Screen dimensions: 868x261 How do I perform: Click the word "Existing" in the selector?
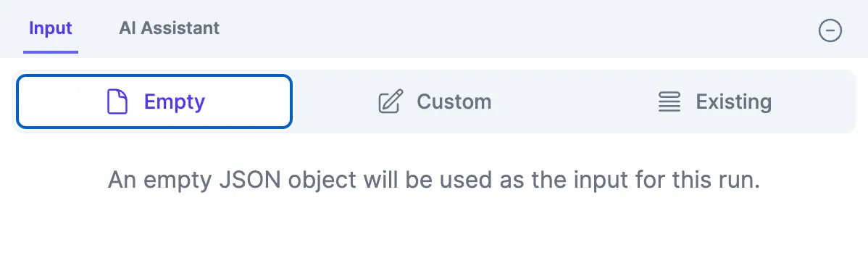tap(733, 102)
